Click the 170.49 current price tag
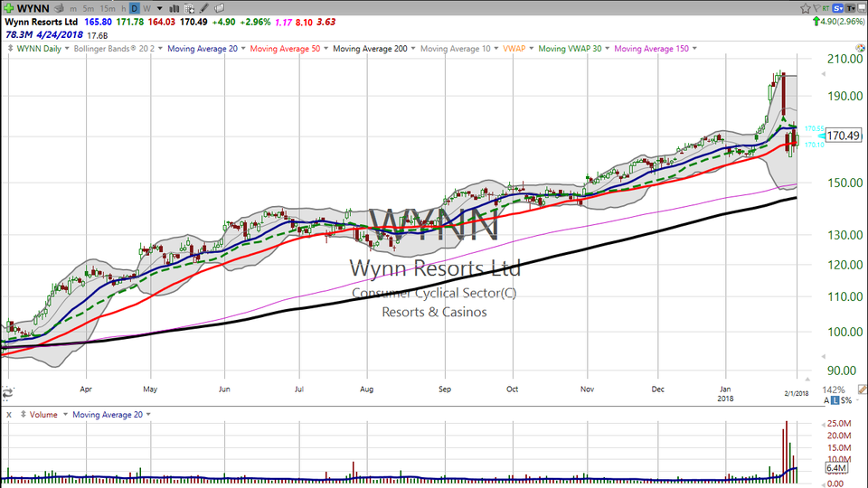The image size is (868, 488). pos(844,136)
